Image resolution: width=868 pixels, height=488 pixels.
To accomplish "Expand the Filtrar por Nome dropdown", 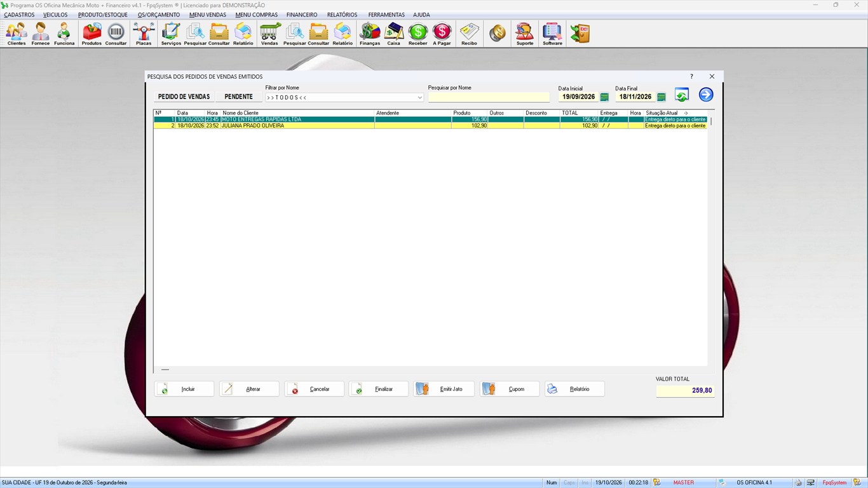I will pos(419,97).
